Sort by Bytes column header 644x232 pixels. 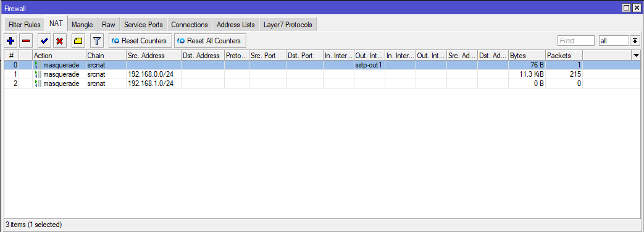[527, 56]
